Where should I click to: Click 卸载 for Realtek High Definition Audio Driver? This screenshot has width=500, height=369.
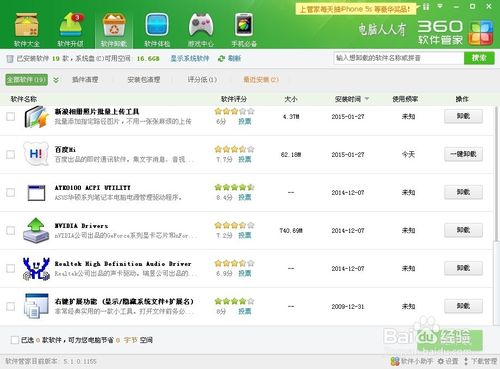tap(463, 268)
